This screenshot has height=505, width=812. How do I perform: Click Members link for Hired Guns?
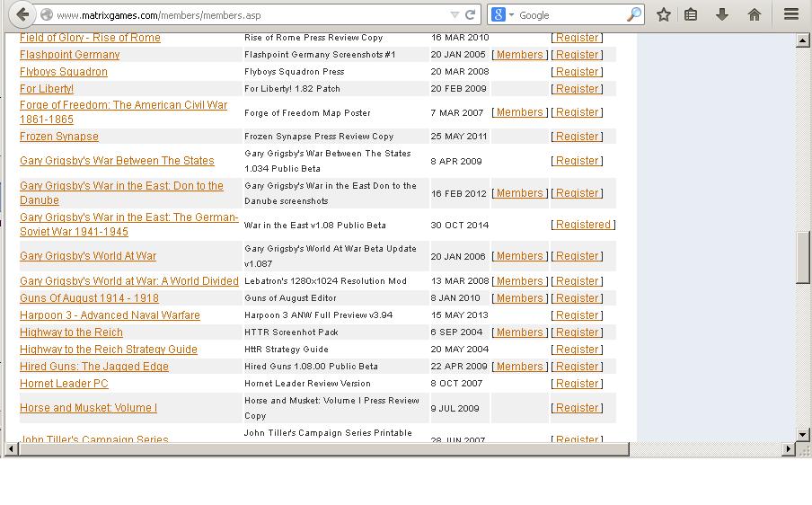(519, 367)
